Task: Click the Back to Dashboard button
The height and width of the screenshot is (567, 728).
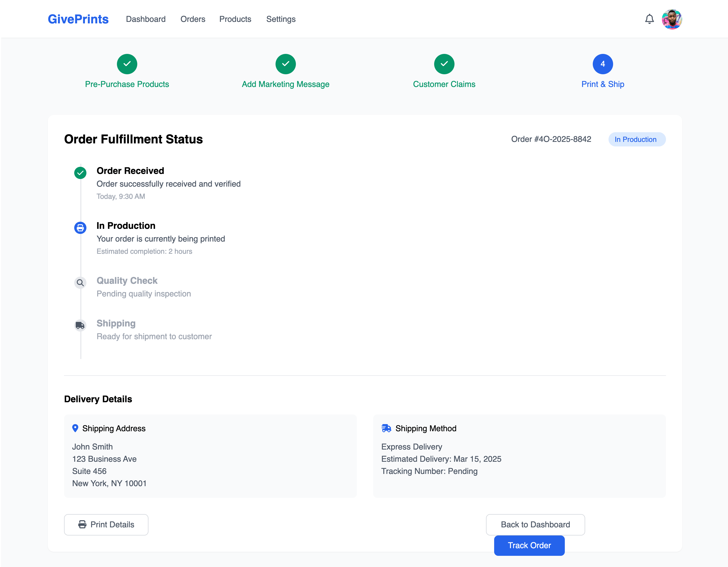Action: [535, 525]
